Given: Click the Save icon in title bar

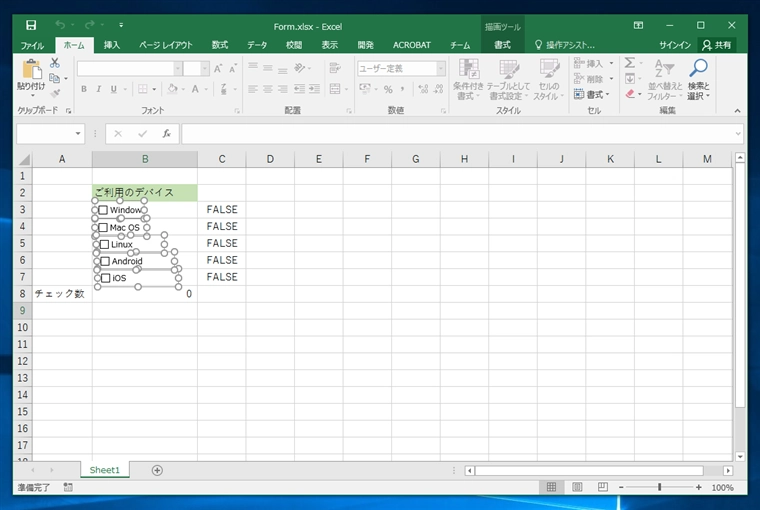Looking at the screenshot, I should click(x=31, y=25).
